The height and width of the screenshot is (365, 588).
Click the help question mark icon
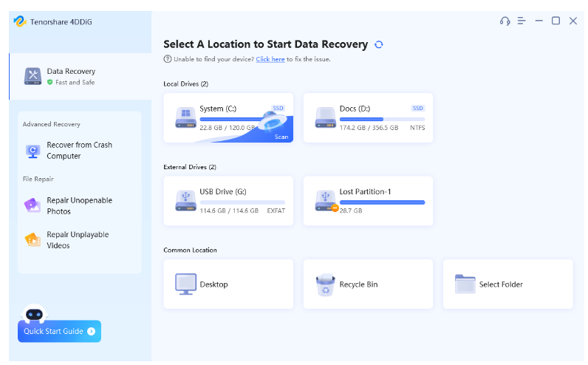[x=167, y=59]
